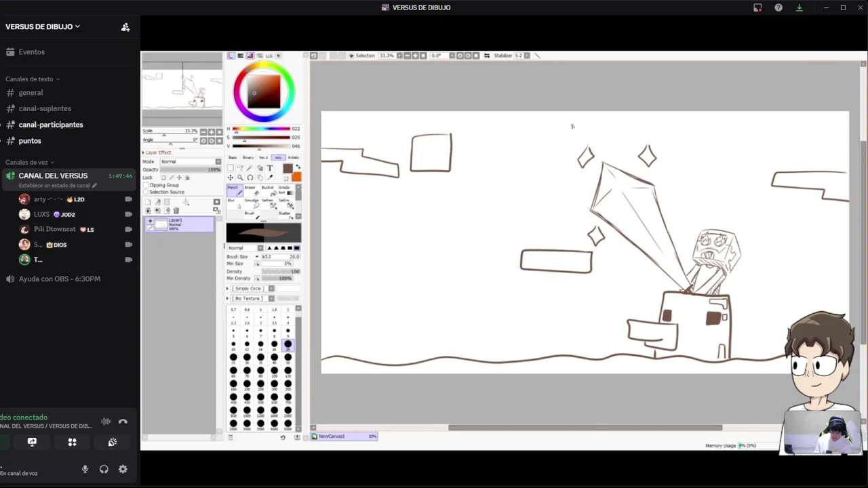Select the Scatter brush tool
The image size is (868, 488).
(x=286, y=216)
